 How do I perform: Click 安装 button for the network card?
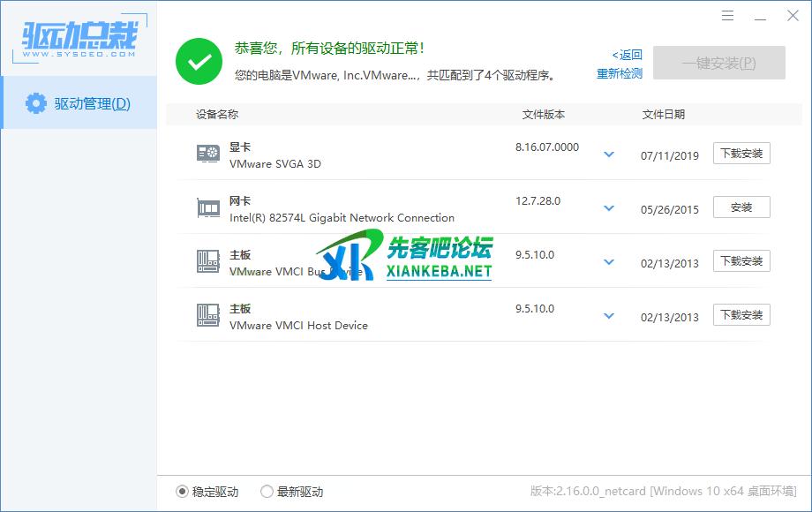click(741, 207)
